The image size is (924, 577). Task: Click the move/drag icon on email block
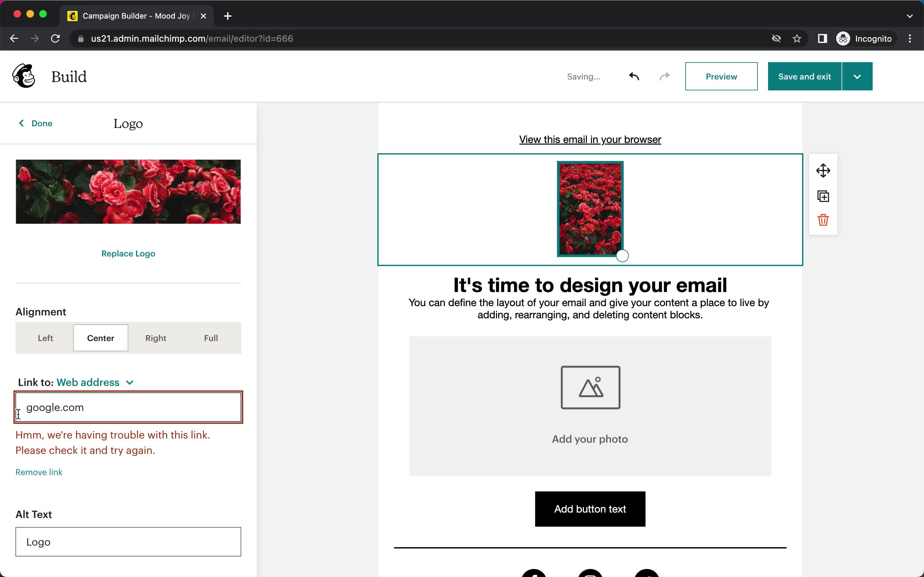[x=823, y=171]
